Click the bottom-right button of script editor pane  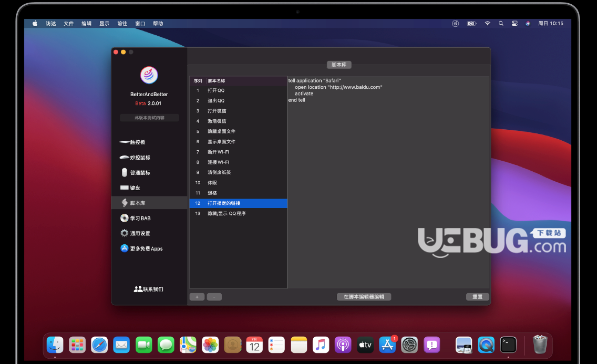[477, 297]
